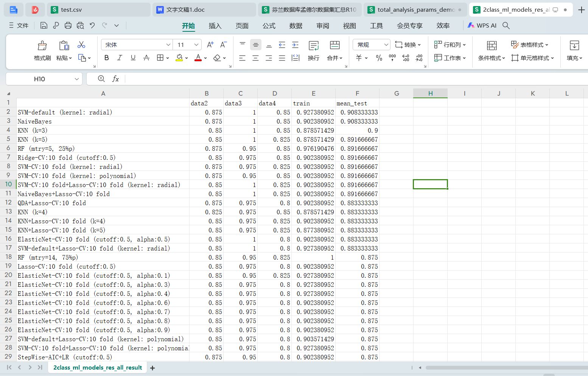Align text left horizontally
This screenshot has width=588, height=376.
pyautogui.click(x=243, y=58)
